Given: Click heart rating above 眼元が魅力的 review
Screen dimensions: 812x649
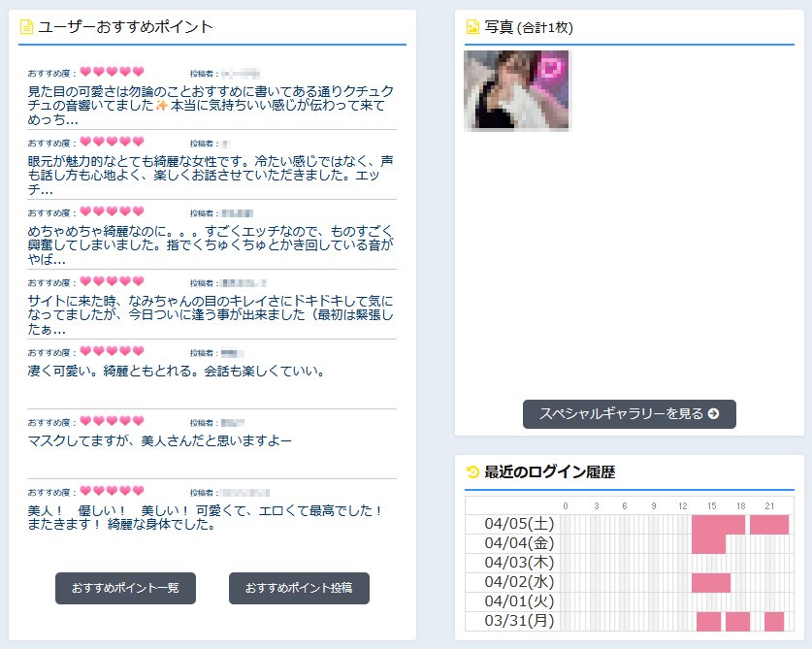Looking at the screenshot, I should pyautogui.click(x=112, y=143).
